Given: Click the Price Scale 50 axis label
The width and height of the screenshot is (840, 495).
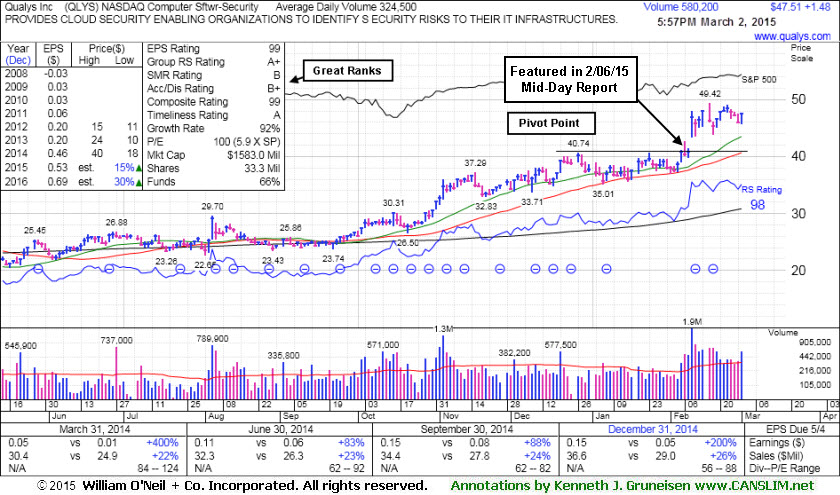Looking at the screenshot, I should point(798,100).
